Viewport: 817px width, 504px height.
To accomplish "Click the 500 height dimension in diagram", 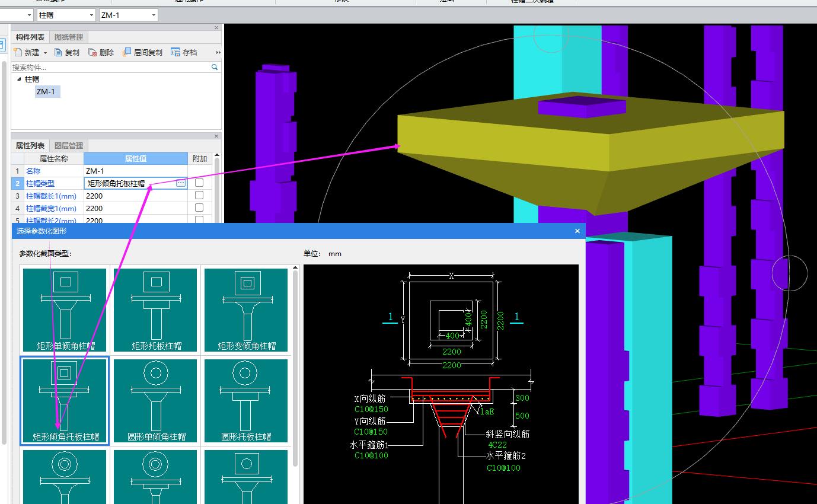I will point(522,416).
